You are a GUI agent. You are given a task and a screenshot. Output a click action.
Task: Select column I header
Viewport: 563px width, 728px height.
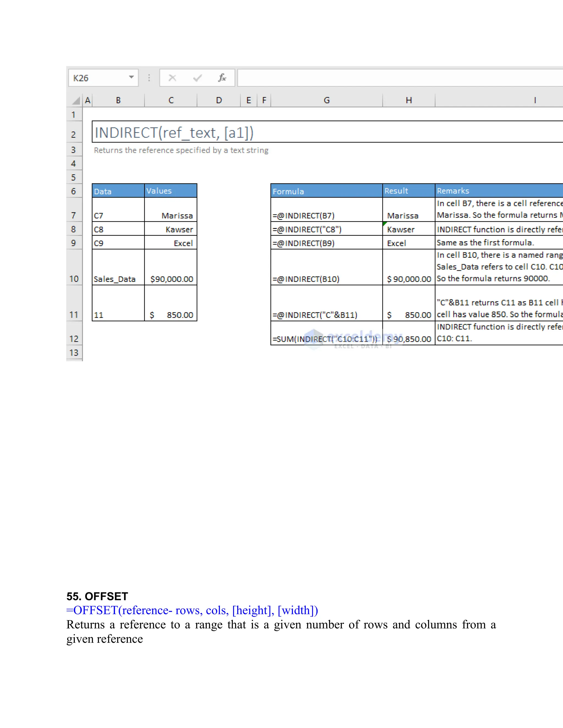535,100
